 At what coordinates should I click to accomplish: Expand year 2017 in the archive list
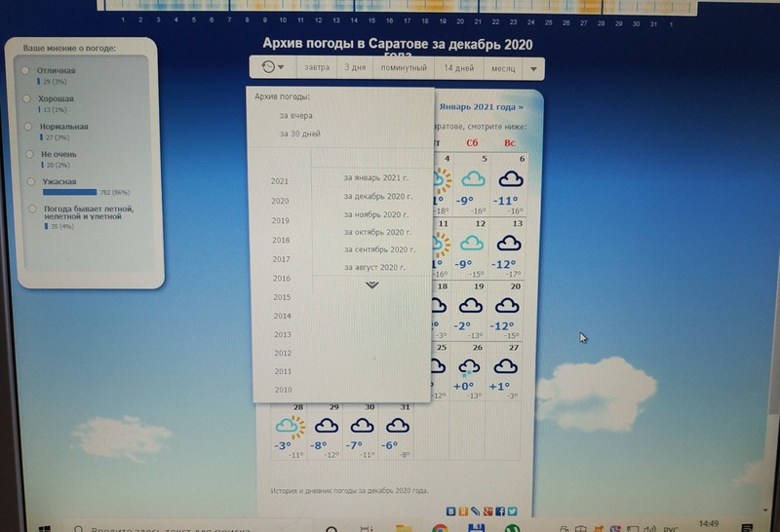281,259
